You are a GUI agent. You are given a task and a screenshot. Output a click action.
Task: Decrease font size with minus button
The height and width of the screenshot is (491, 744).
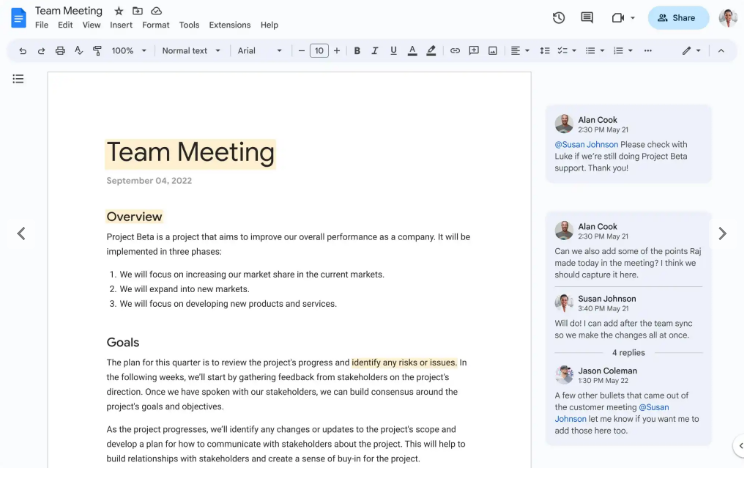301,51
